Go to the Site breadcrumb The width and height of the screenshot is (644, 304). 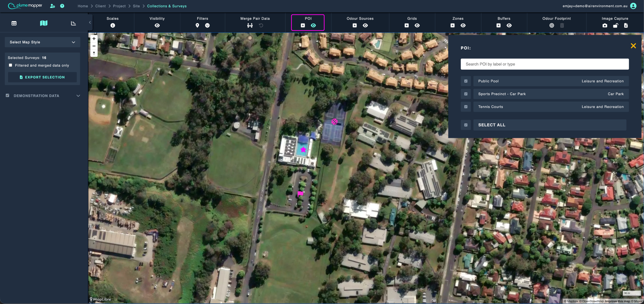point(136,6)
